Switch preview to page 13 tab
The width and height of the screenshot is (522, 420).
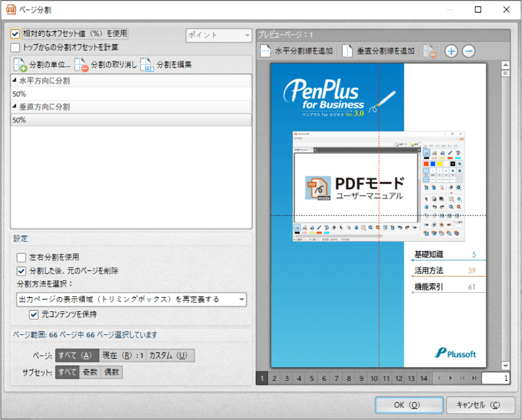click(x=411, y=379)
